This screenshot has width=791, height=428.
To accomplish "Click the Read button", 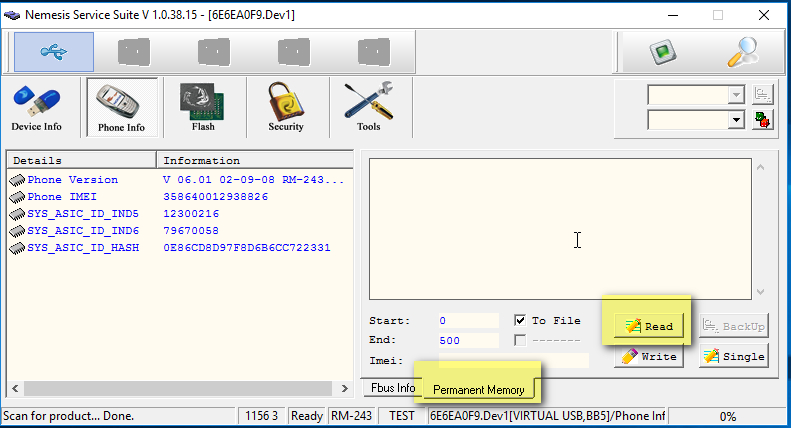I will click(x=649, y=326).
